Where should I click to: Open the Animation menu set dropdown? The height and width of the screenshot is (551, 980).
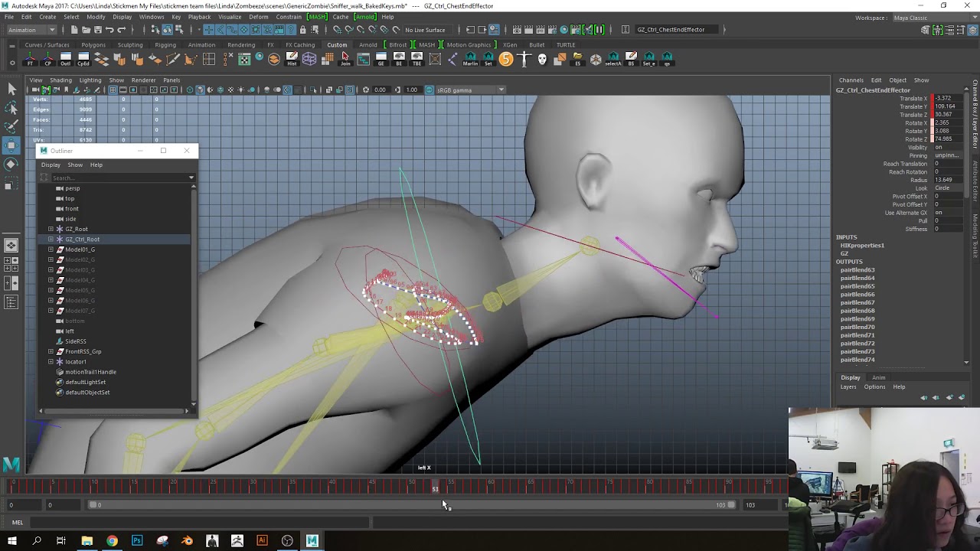32,29
